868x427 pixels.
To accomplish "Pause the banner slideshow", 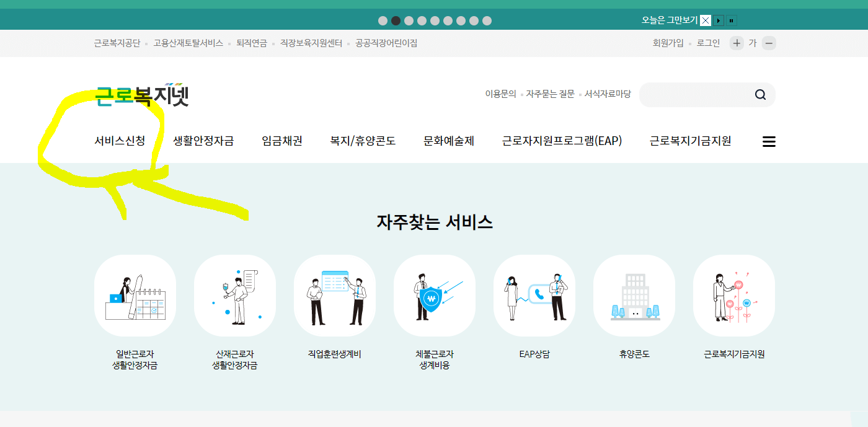I will (732, 20).
